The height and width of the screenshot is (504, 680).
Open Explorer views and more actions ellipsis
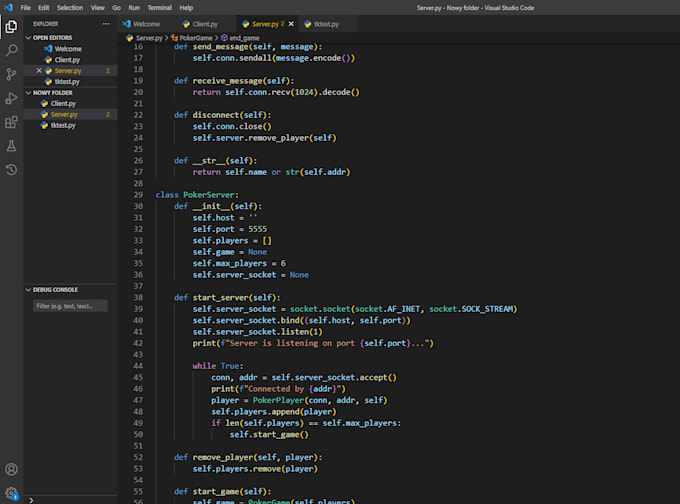pos(106,24)
